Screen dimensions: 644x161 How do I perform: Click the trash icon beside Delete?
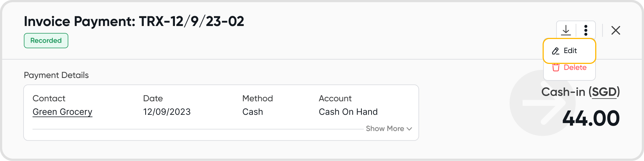tap(556, 68)
